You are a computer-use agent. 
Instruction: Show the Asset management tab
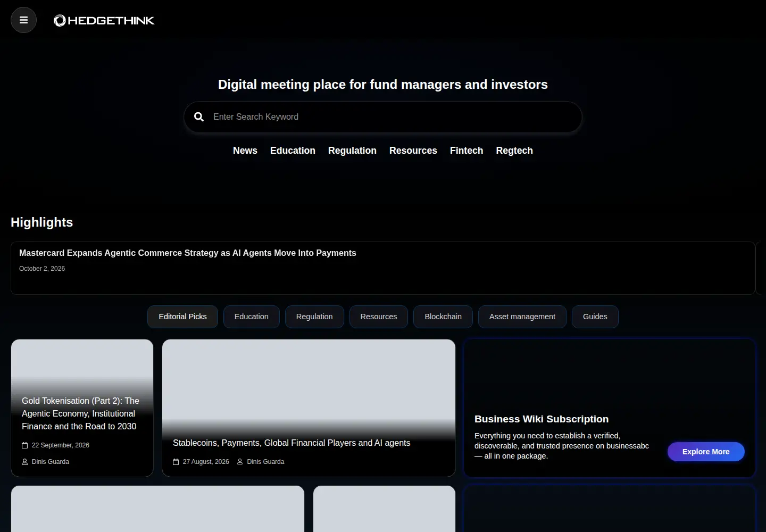pos(522,317)
